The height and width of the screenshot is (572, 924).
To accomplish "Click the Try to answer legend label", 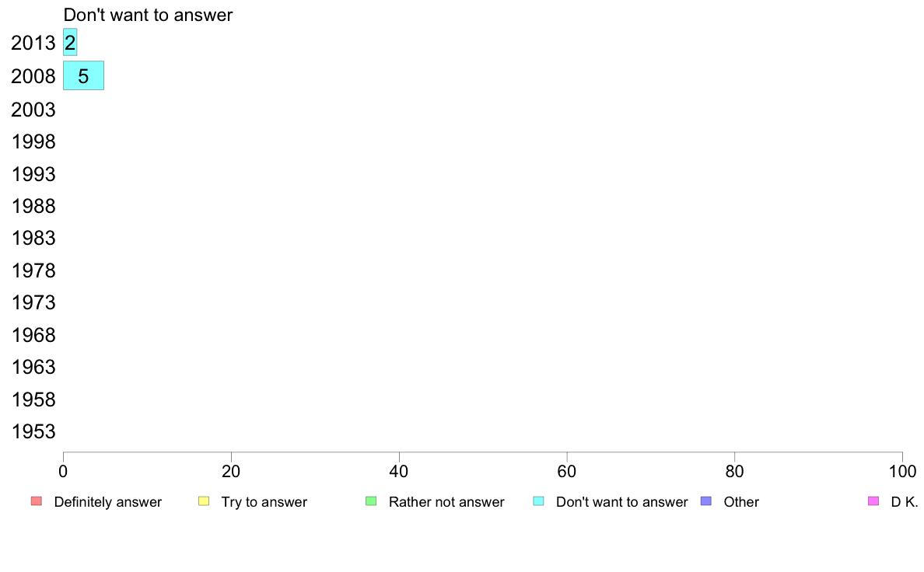I will click(264, 502).
